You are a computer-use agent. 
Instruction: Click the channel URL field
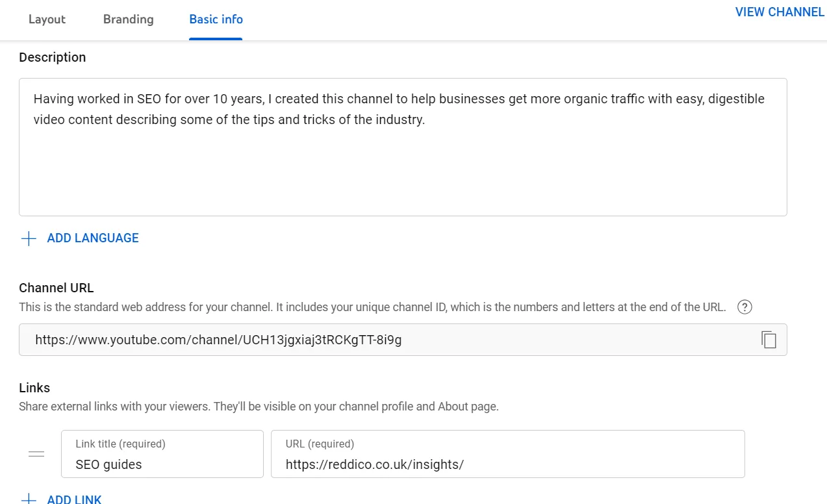click(x=403, y=340)
